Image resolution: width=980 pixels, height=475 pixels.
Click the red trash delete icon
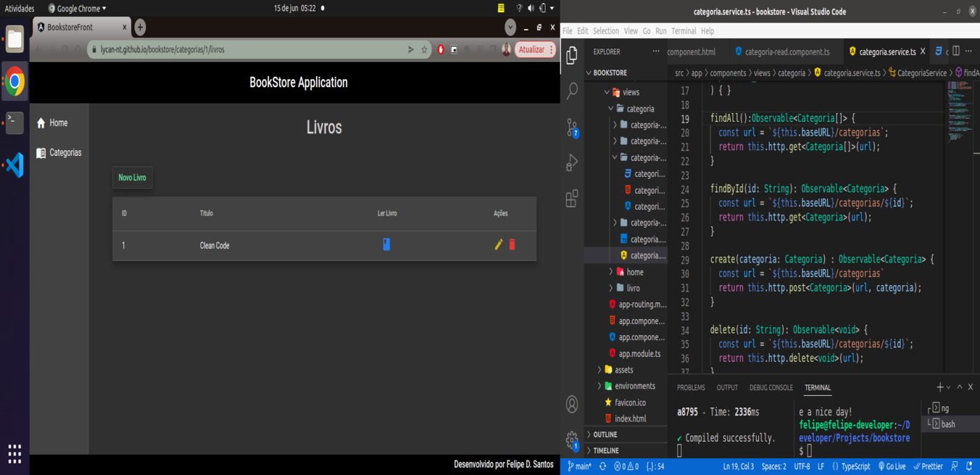click(x=512, y=245)
